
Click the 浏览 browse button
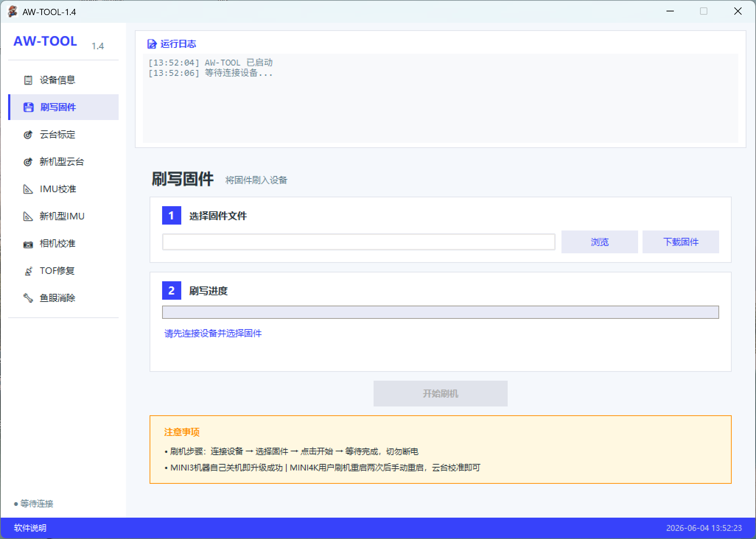tap(599, 242)
